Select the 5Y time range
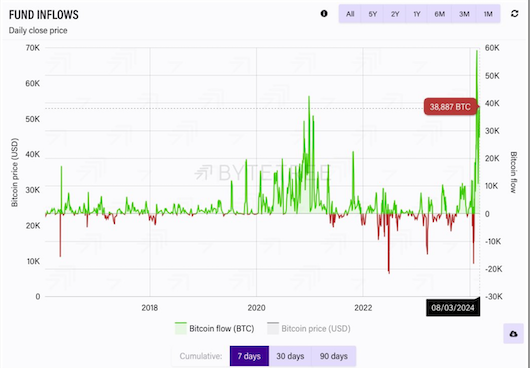 point(372,14)
